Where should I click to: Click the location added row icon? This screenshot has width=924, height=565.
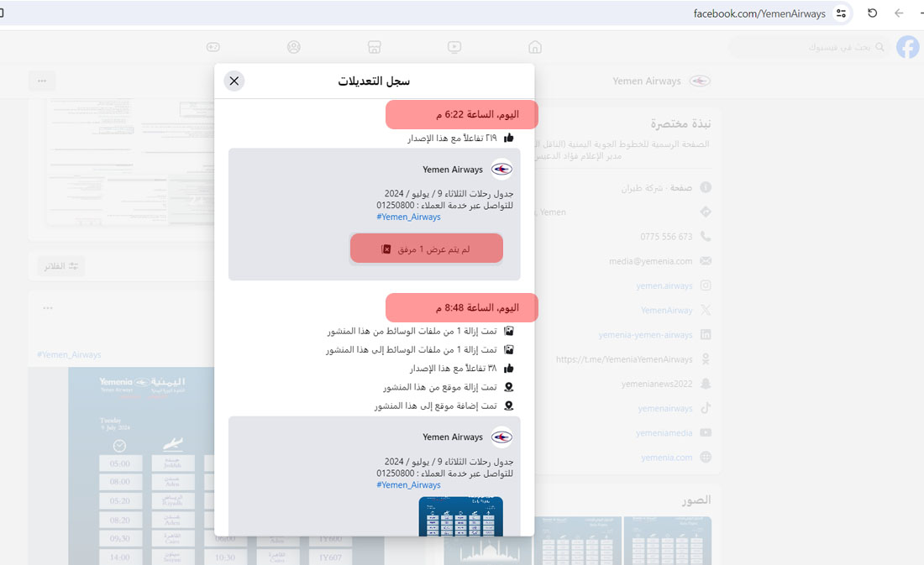pyautogui.click(x=508, y=406)
